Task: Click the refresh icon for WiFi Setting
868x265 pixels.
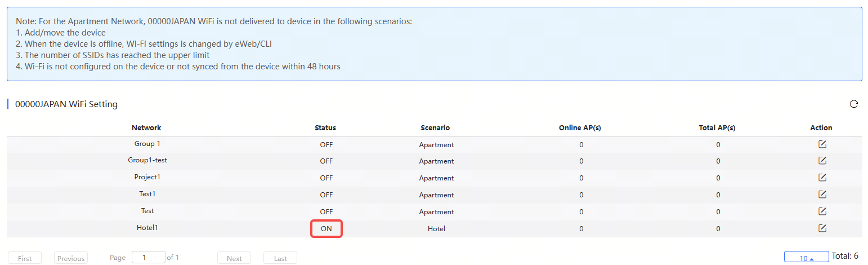Action: coord(853,104)
